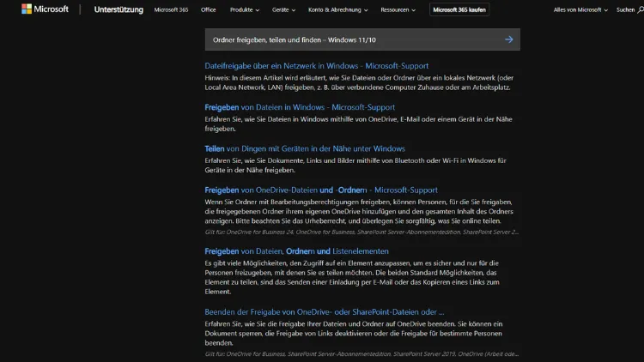Open the Unterstützung home link
Viewport: 644px width, 362px height.
(118, 9)
